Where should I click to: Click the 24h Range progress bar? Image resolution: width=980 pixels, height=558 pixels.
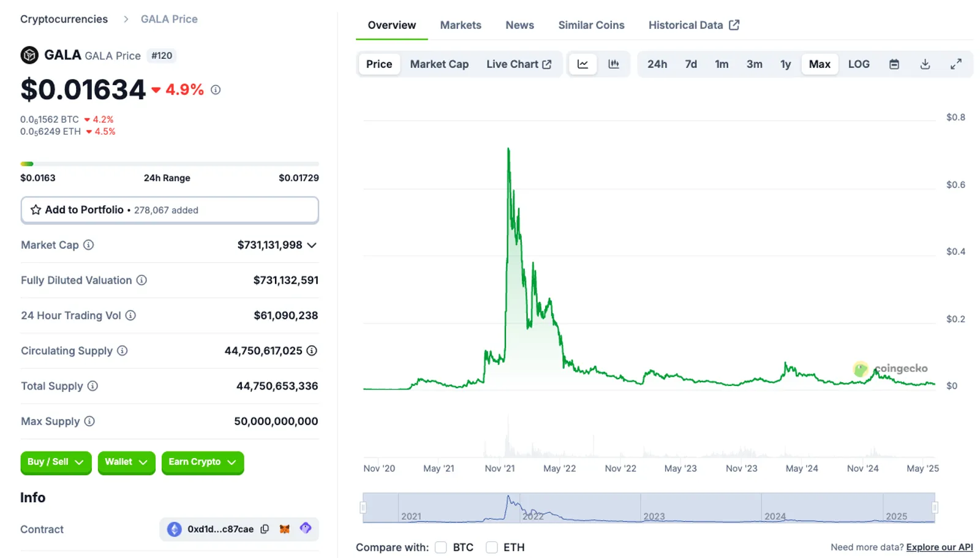170,164
